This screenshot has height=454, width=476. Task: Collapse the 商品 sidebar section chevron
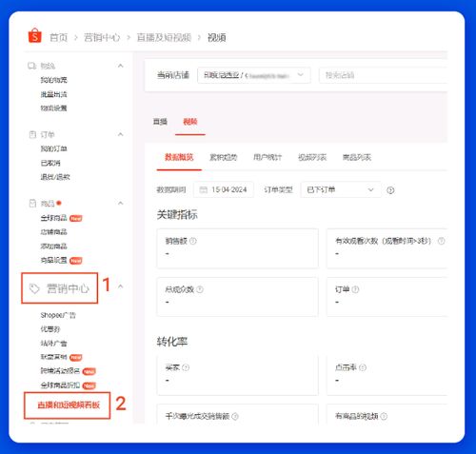121,203
